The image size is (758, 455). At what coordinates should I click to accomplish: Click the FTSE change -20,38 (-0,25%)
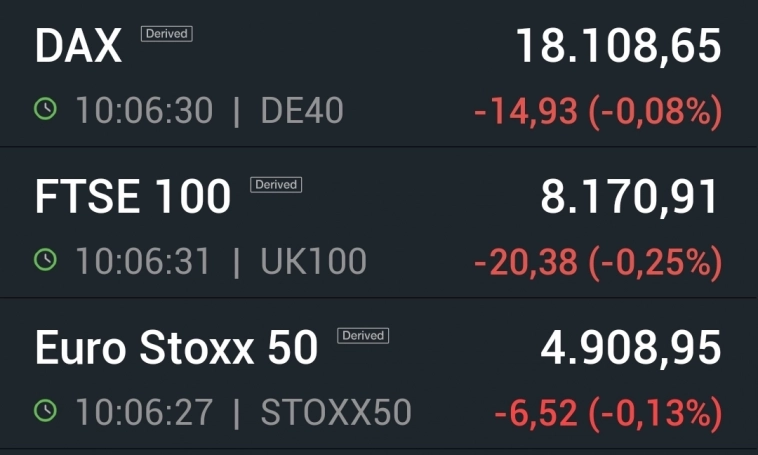[597, 263]
